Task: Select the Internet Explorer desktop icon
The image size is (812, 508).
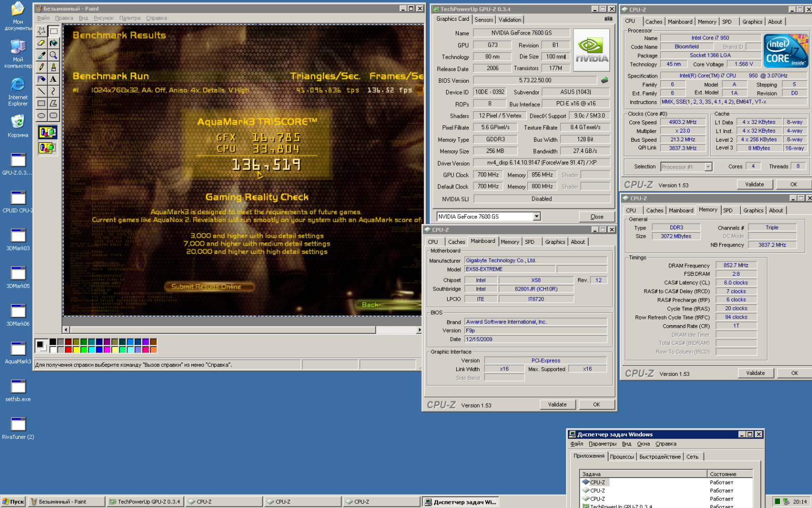Action: 18,91
